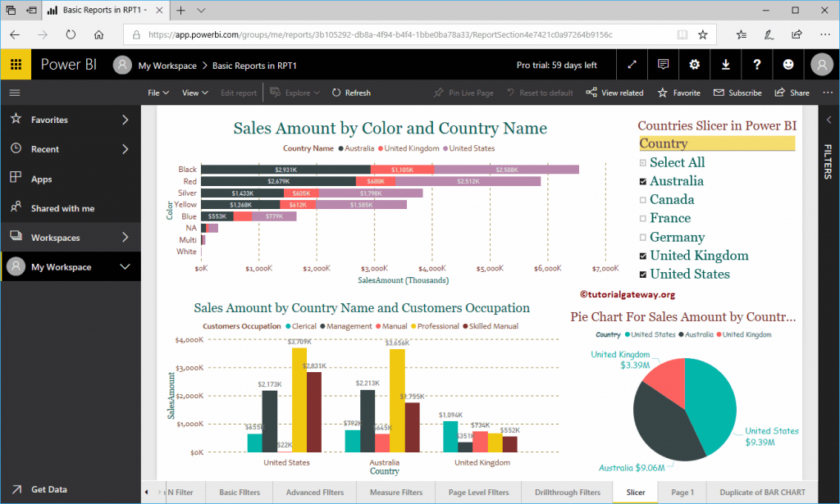Open Power BI settings via the gear icon
The width and height of the screenshot is (840, 504).
(x=694, y=65)
